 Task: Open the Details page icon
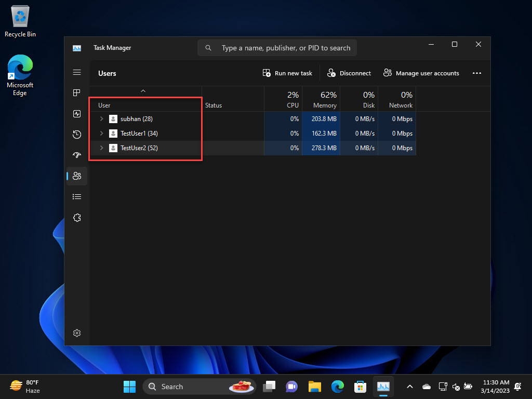point(77,197)
